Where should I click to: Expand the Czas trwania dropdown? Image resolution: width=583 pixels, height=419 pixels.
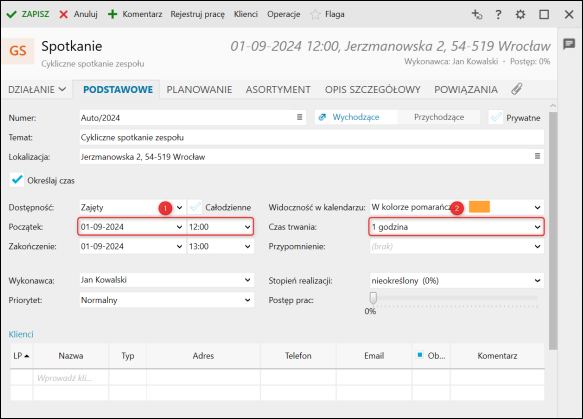tap(537, 227)
